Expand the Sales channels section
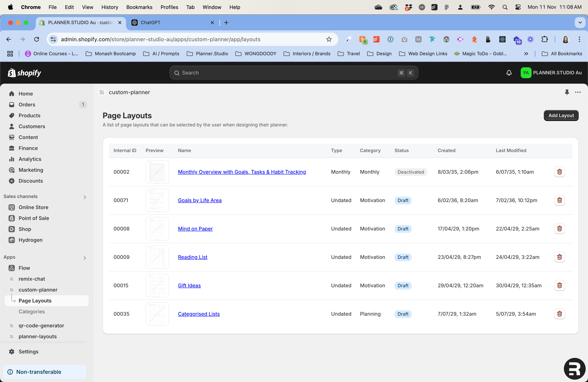This screenshot has height=382, width=588. pyautogui.click(x=85, y=197)
